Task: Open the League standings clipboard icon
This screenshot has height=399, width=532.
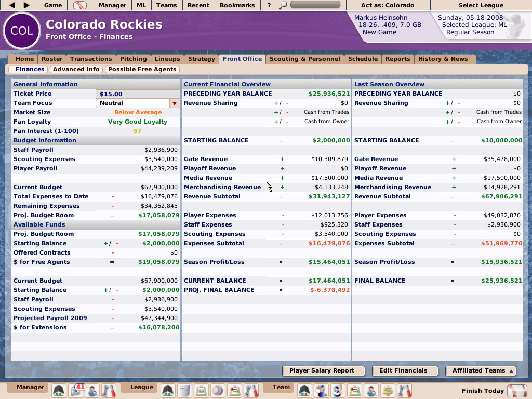Action: point(201,391)
